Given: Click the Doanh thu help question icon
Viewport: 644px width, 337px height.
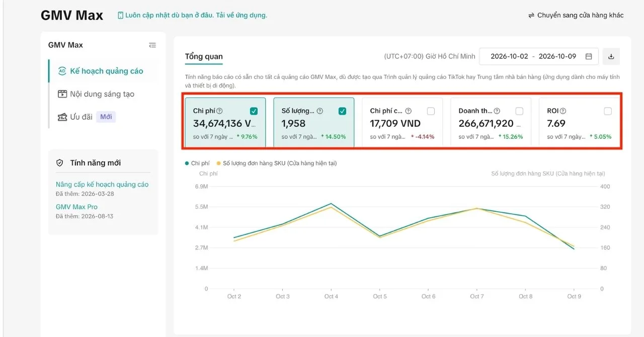Looking at the screenshot, I should pos(497,111).
